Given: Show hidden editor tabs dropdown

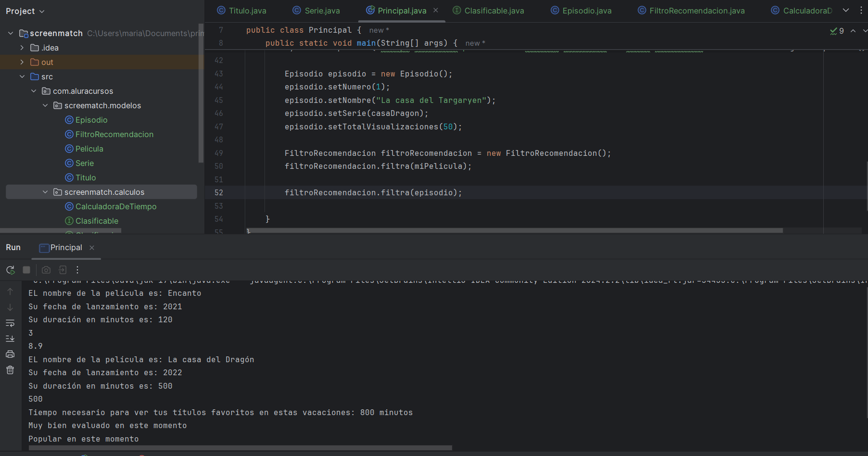Looking at the screenshot, I should point(846,10).
